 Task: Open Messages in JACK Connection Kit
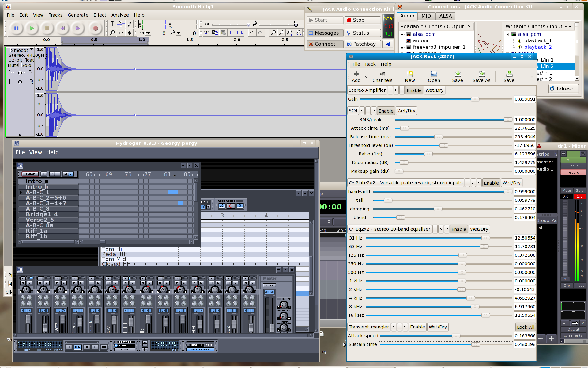point(325,33)
